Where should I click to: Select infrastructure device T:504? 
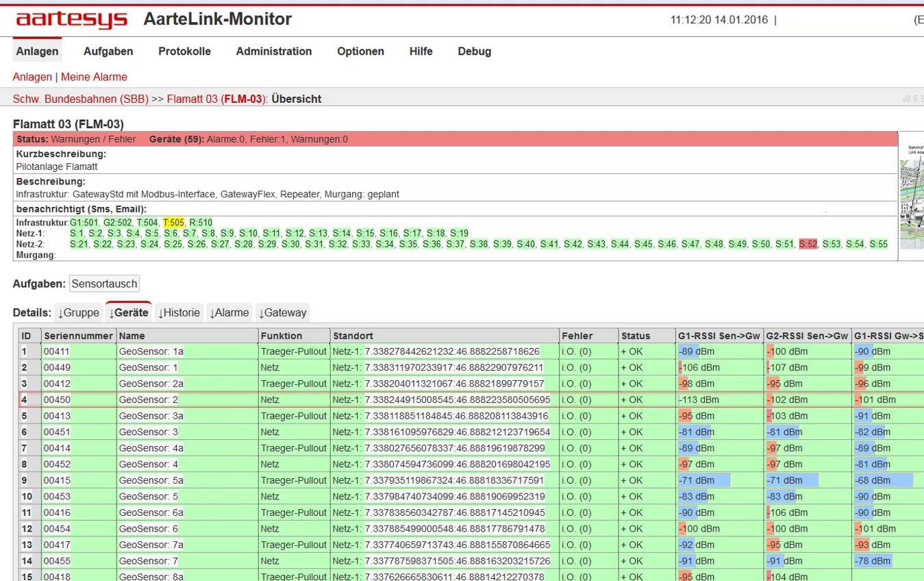148,223
